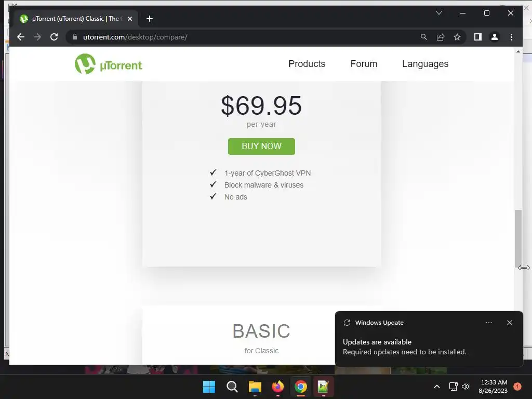Screen dimensions: 532x399
Task: Click the 'No ads' feature text
Action: [235, 197]
